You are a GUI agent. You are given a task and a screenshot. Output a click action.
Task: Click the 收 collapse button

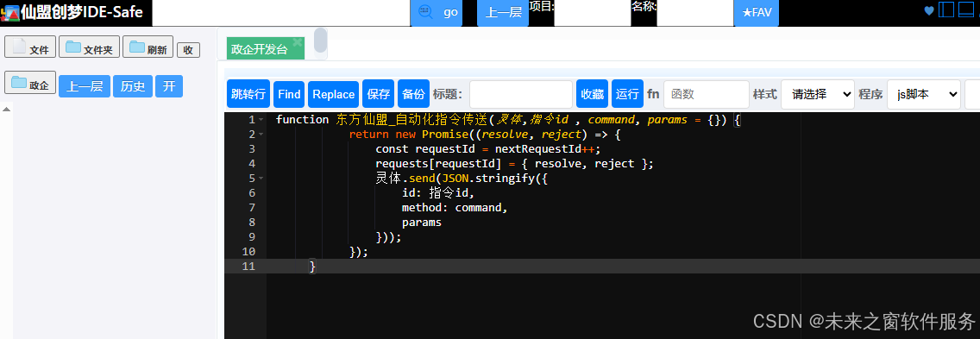click(188, 50)
